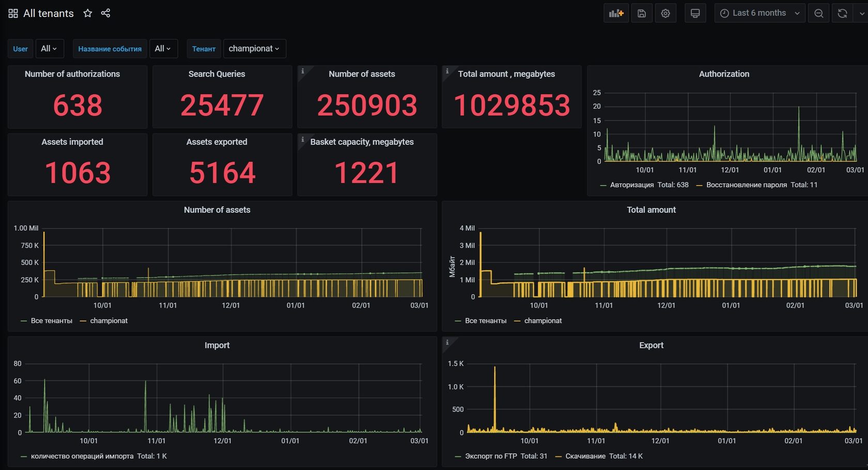Open the dashboard search grid icon

click(13, 13)
